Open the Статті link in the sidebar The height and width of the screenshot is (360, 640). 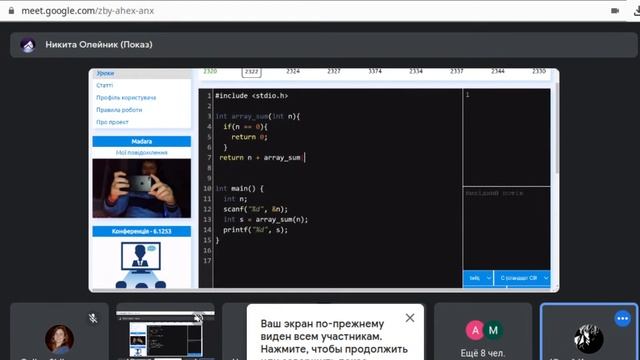point(104,85)
